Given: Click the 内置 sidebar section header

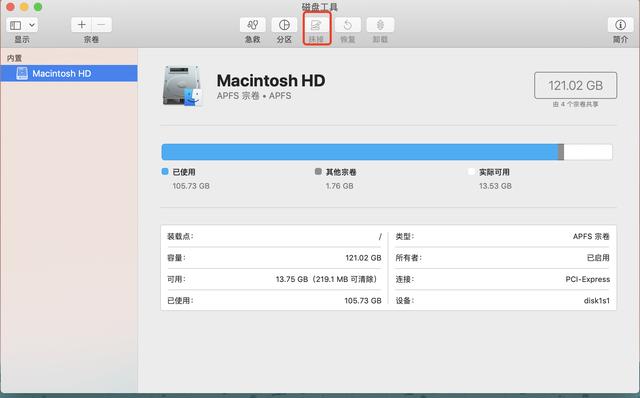Looking at the screenshot, I should [x=14, y=58].
